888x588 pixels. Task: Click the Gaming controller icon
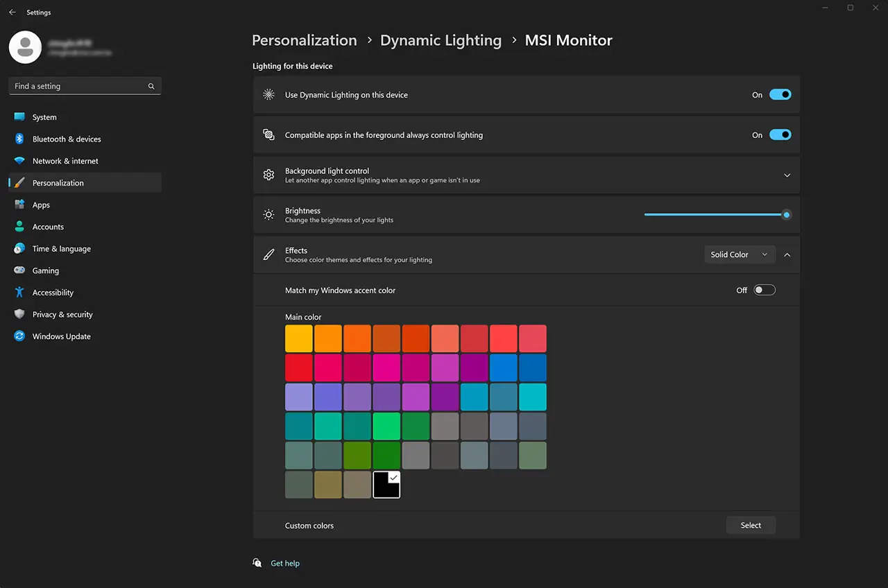(x=19, y=270)
